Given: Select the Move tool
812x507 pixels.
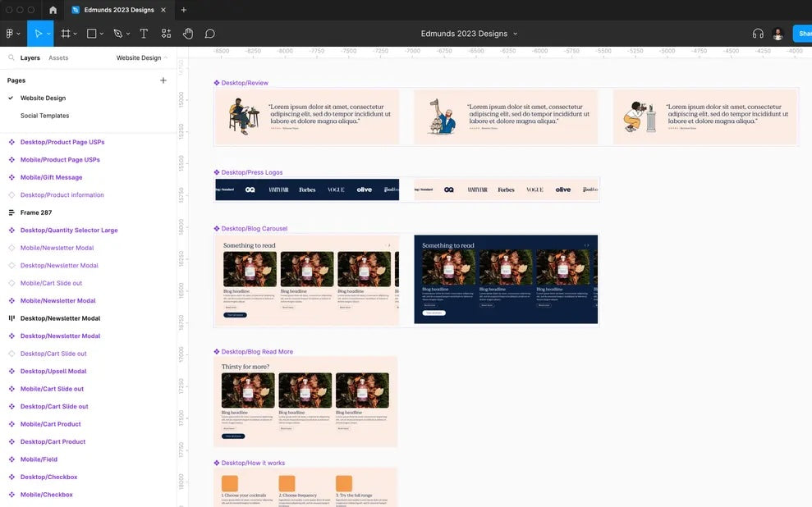Looking at the screenshot, I should (36, 34).
